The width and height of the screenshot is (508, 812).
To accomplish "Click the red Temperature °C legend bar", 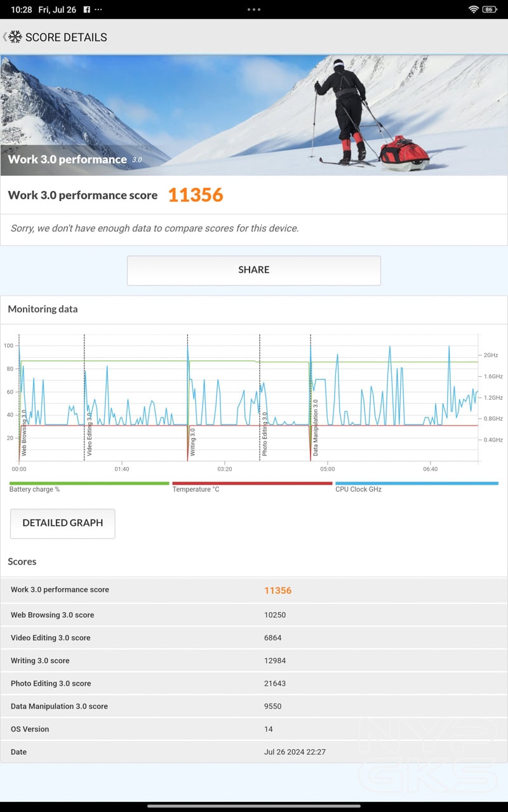I will 252,483.
